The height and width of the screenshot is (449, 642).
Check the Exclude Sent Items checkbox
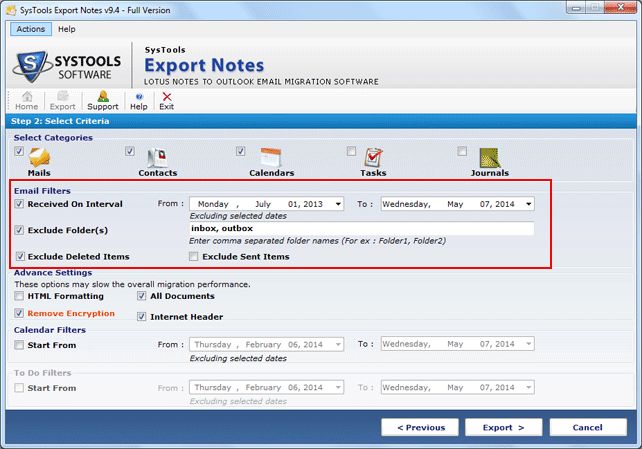tap(193, 257)
